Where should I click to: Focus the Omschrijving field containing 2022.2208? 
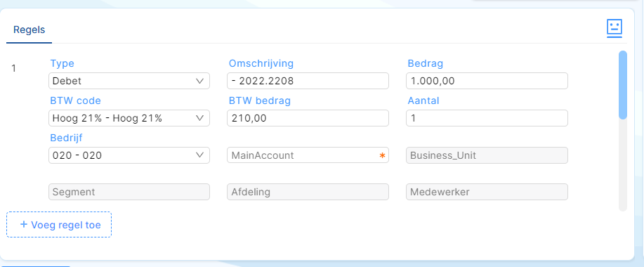308,81
